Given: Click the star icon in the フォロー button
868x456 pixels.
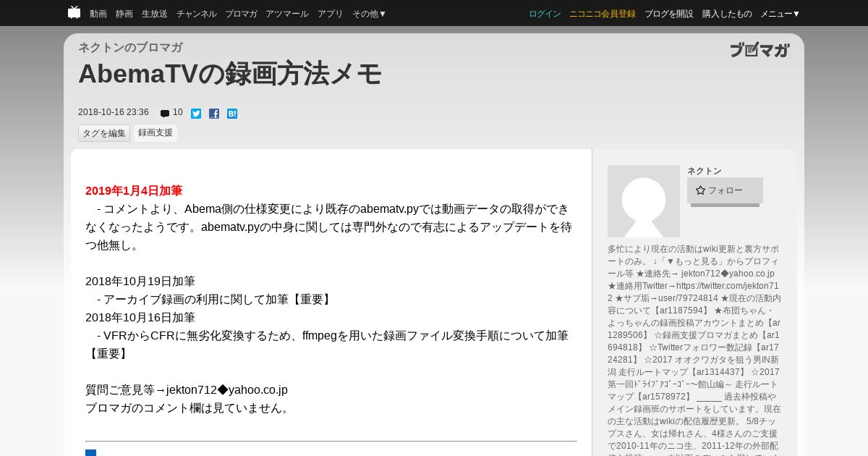Looking at the screenshot, I should click(x=700, y=190).
